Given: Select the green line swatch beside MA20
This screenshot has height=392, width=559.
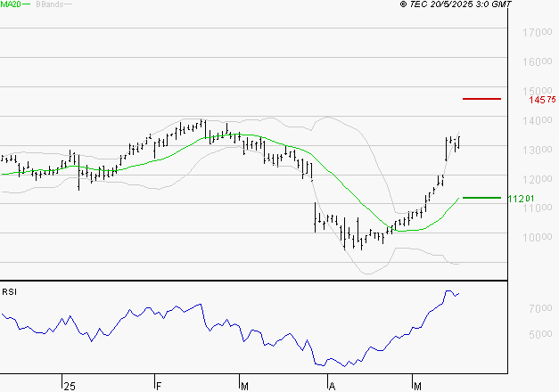Looking at the screenshot, I should (x=27, y=5).
